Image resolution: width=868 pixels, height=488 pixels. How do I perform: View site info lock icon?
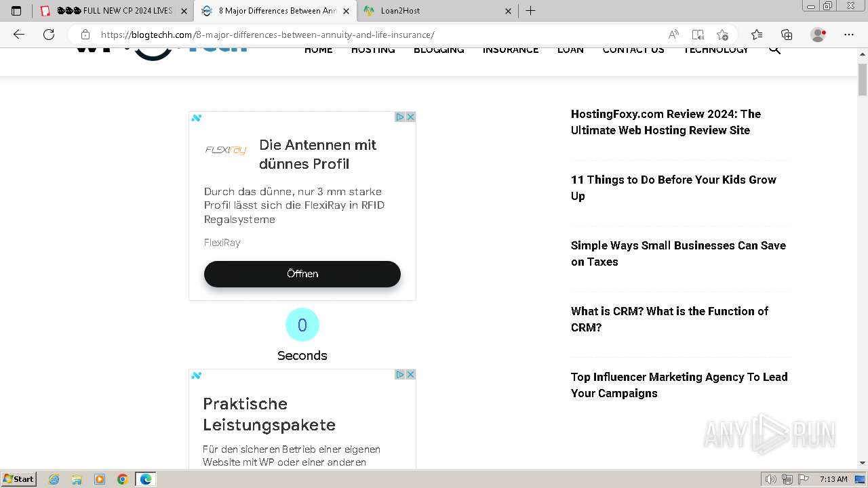pos(85,35)
